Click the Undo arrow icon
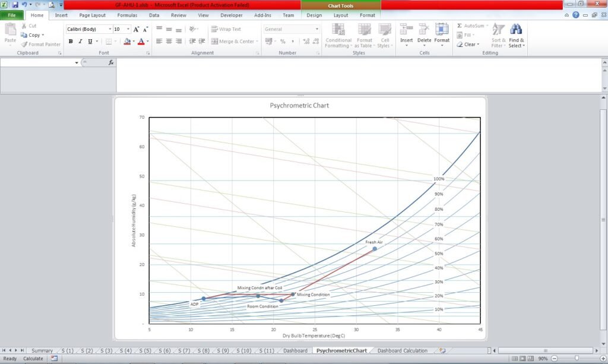 click(x=24, y=5)
